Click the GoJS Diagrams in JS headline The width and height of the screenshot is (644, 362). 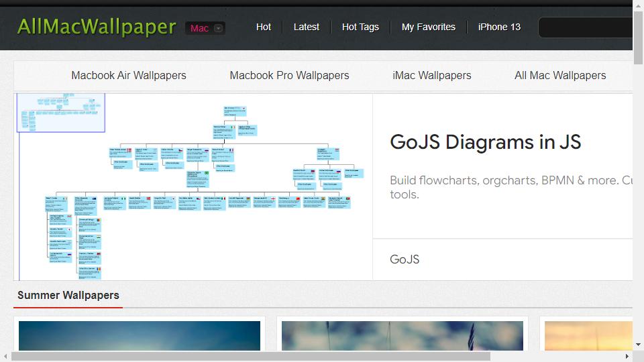click(x=486, y=142)
